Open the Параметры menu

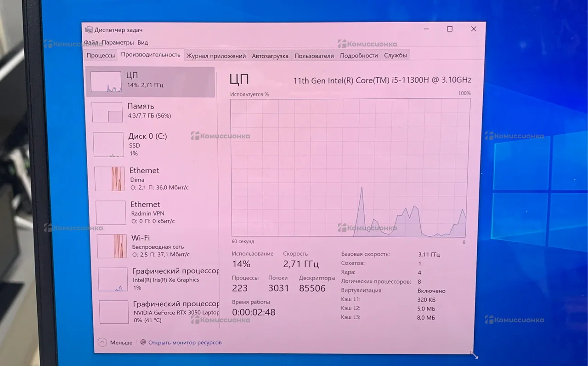click(118, 42)
